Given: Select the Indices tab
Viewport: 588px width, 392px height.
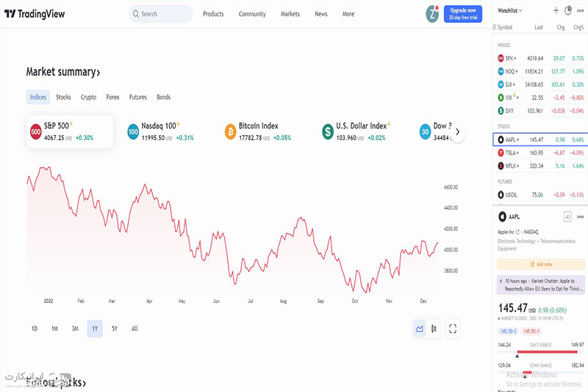Looking at the screenshot, I should click(38, 97).
